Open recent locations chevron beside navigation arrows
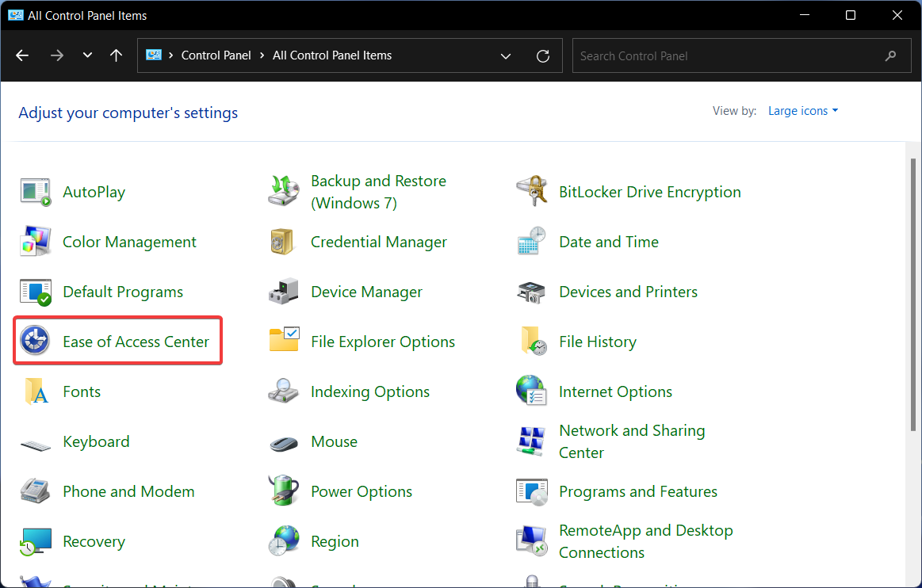 (86, 55)
